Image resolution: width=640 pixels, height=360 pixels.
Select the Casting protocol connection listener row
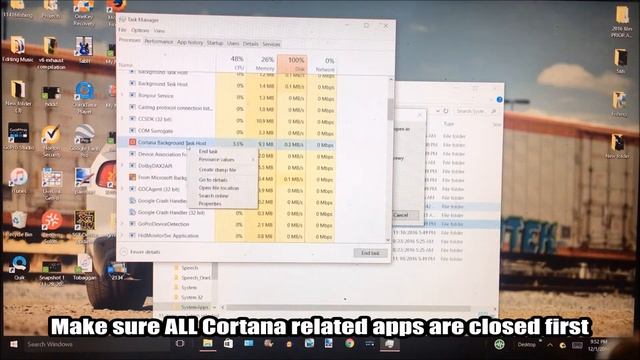227,108
